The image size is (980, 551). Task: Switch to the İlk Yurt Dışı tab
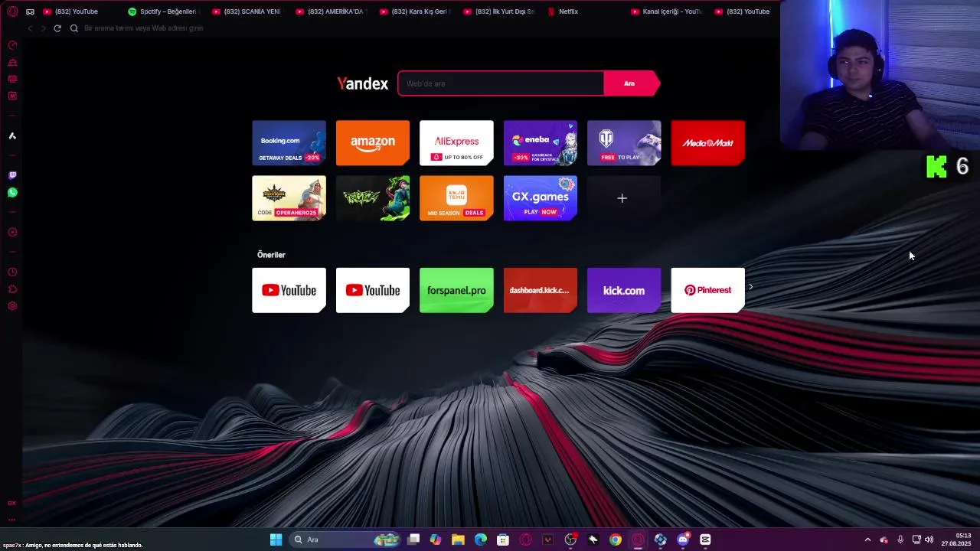(x=498, y=11)
